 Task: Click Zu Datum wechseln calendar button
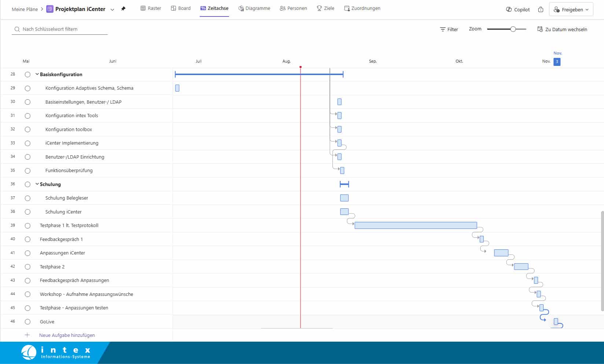[x=562, y=29]
